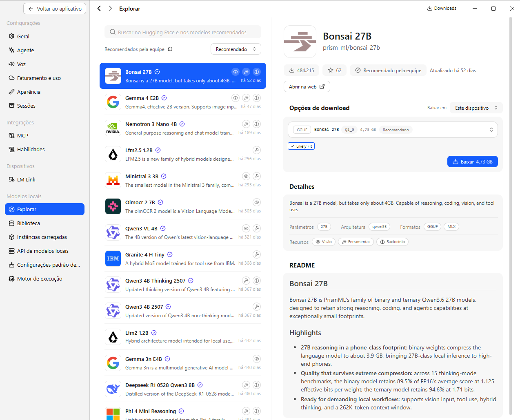The image size is (520, 420).
Task: Select Qwen3 VL 4B model
Action: coord(183,232)
